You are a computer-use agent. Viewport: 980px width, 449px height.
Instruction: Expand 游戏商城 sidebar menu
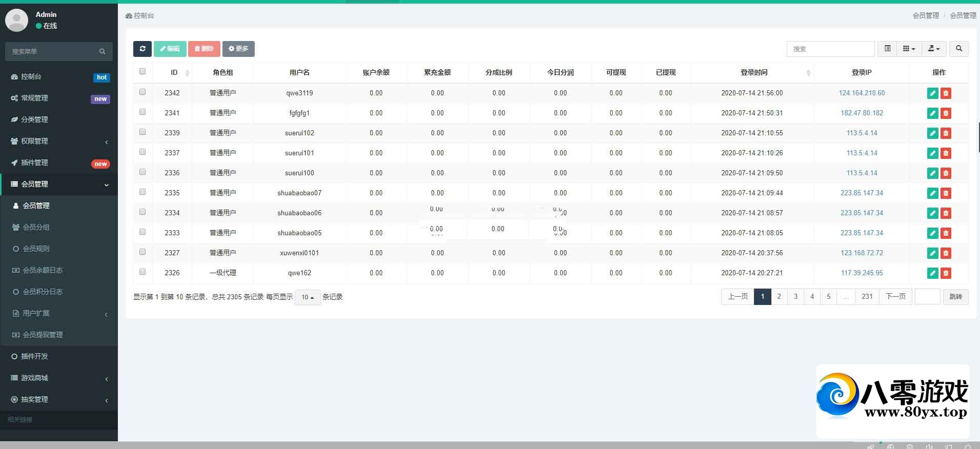pos(59,378)
